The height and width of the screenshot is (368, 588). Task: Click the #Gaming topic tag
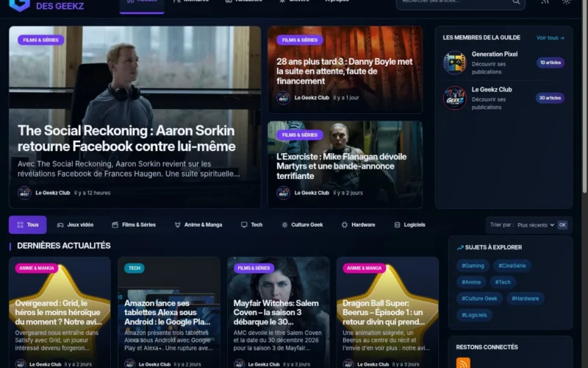[473, 266]
